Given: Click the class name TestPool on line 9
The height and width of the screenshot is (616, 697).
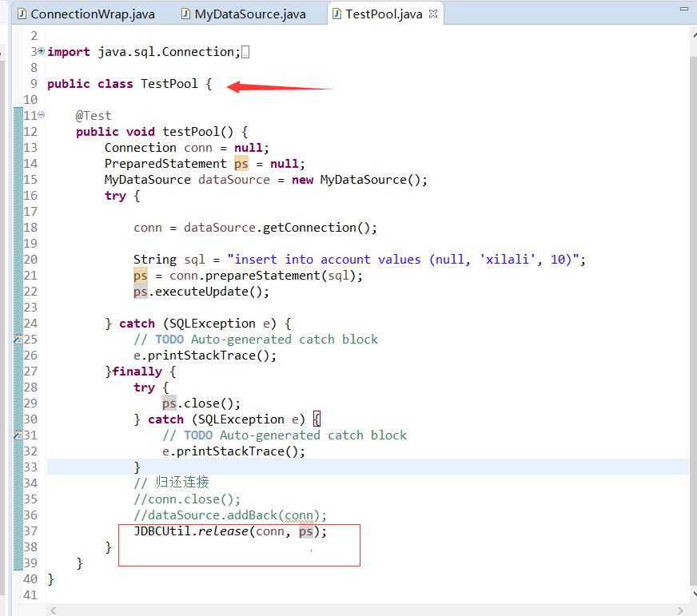Looking at the screenshot, I should click(x=169, y=84).
